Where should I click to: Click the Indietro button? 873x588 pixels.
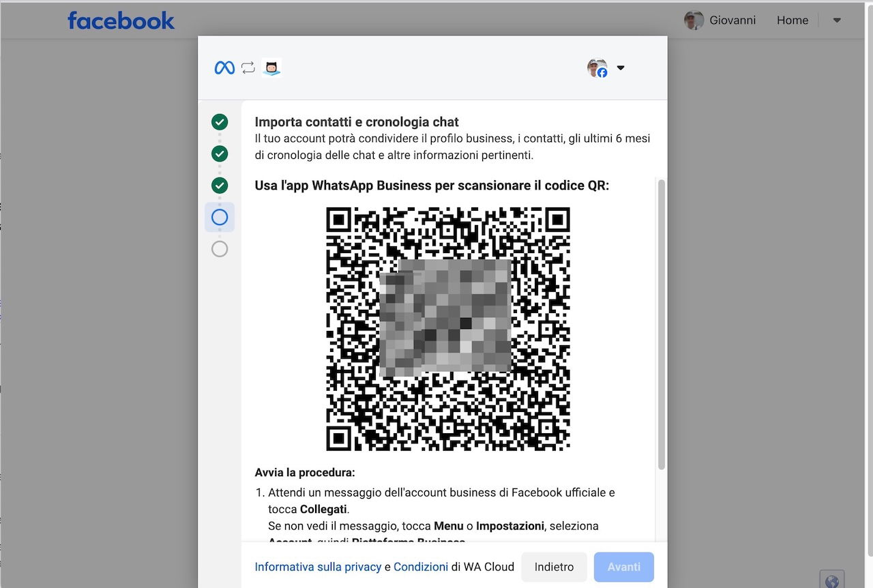[554, 567]
